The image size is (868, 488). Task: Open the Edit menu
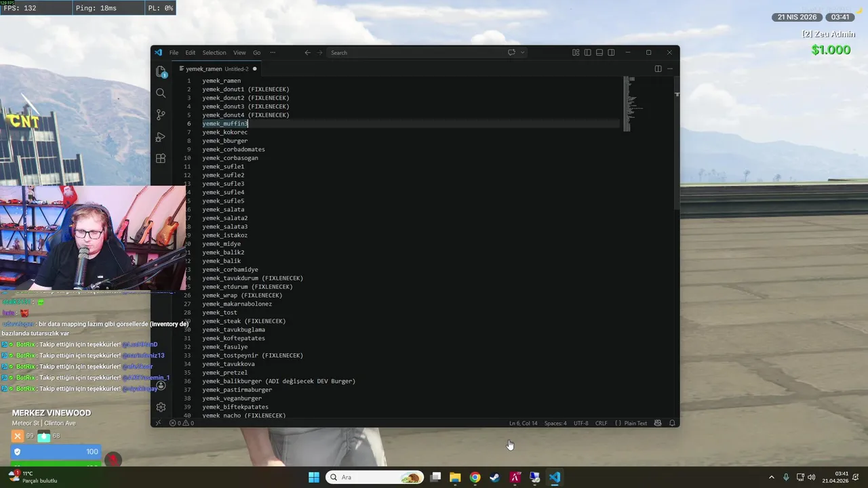[x=191, y=52]
